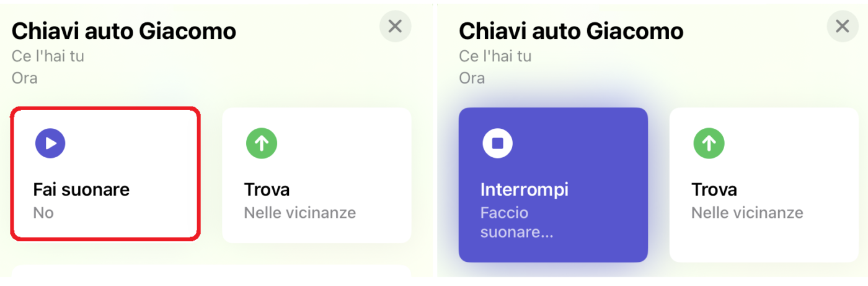Tap the white stop icon above Interrompi
Viewport: 868px width, 286px height.
point(498,144)
